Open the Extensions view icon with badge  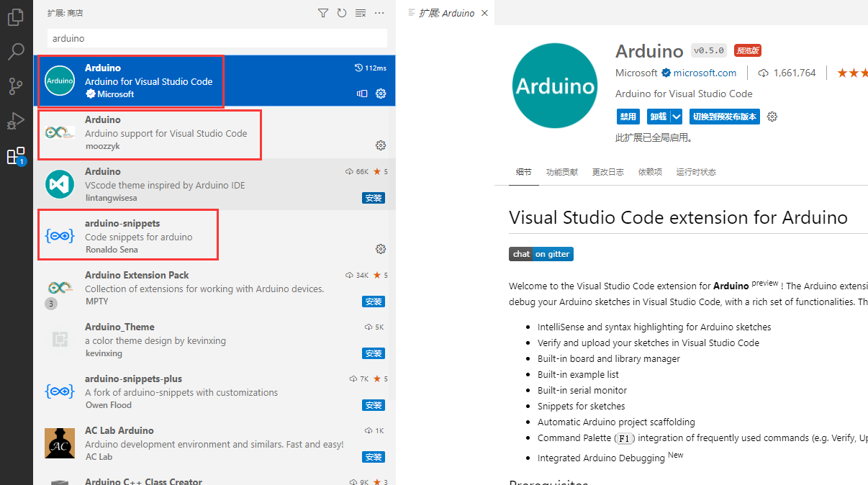pos(16,155)
